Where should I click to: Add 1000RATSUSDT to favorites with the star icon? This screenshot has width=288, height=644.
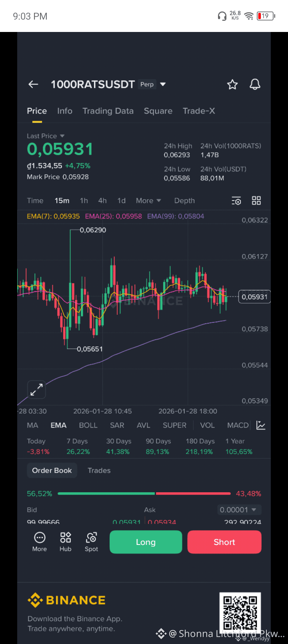232,84
